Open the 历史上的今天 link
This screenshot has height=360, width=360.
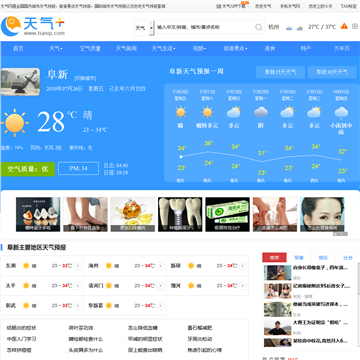[320, 6]
